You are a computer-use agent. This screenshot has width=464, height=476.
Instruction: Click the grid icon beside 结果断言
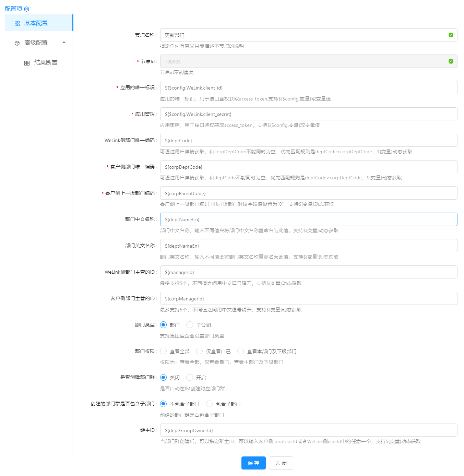pyautogui.click(x=27, y=63)
